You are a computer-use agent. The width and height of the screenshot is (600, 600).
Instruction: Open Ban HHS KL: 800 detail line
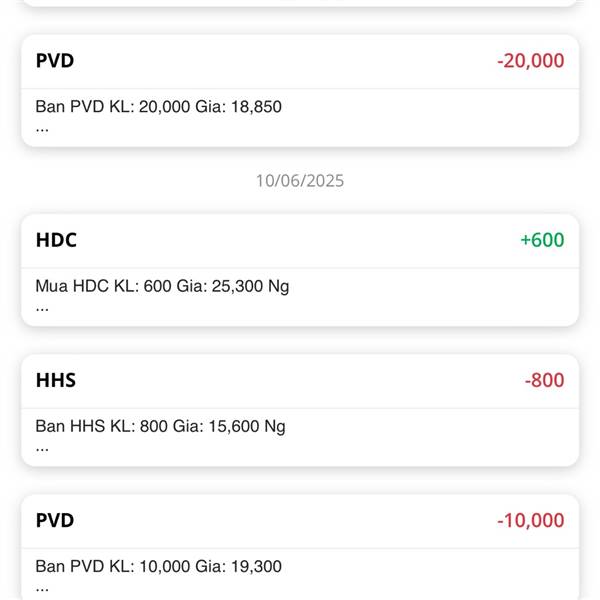coord(160,426)
